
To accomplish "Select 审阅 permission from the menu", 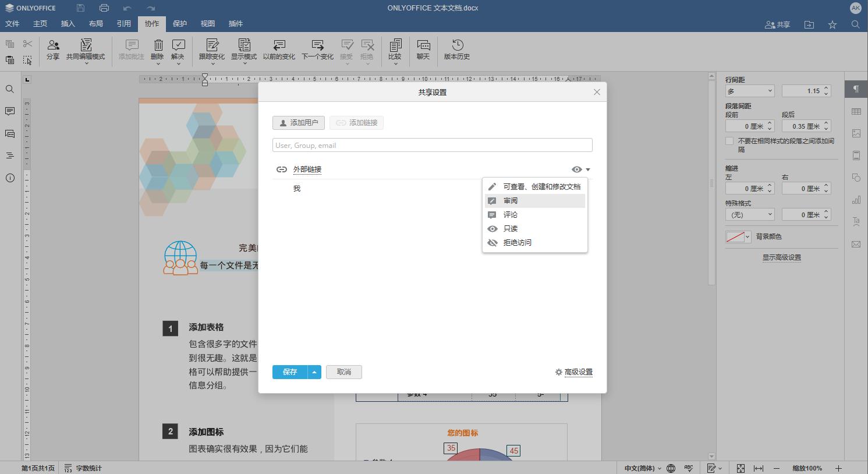I will tap(511, 200).
